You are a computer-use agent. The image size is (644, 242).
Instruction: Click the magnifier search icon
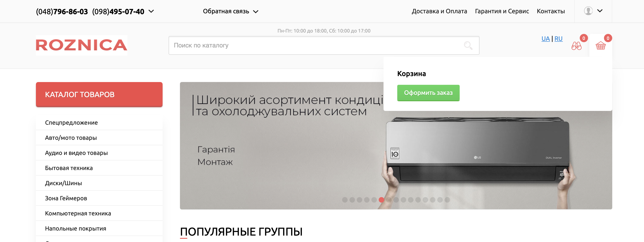[468, 46]
